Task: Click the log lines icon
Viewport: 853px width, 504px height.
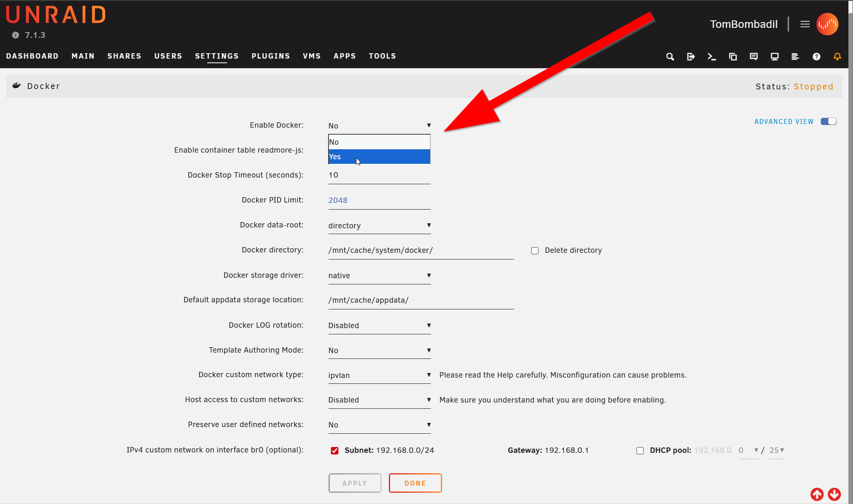Action: pos(795,57)
